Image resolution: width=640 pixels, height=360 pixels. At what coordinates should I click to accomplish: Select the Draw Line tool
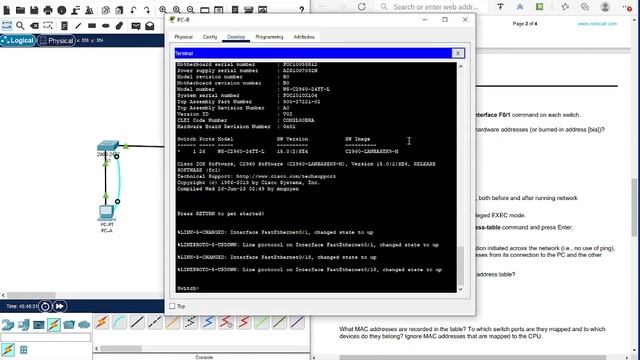tap(78, 26)
